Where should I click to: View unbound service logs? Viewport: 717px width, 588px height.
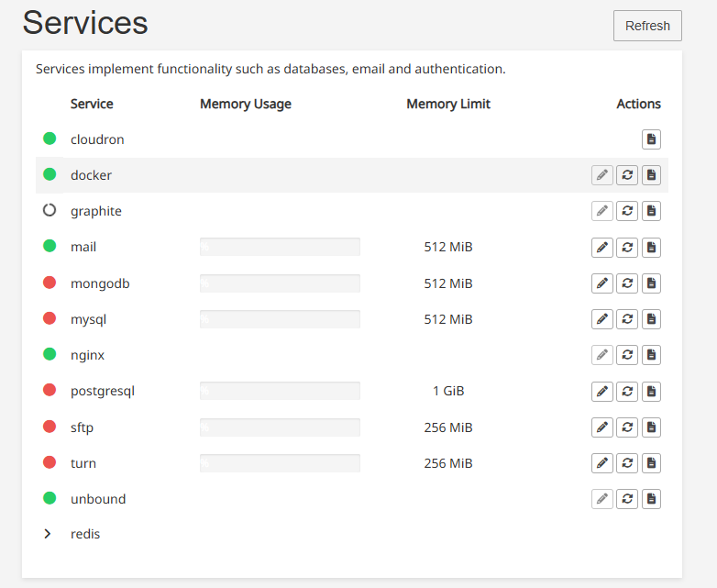coord(651,499)
